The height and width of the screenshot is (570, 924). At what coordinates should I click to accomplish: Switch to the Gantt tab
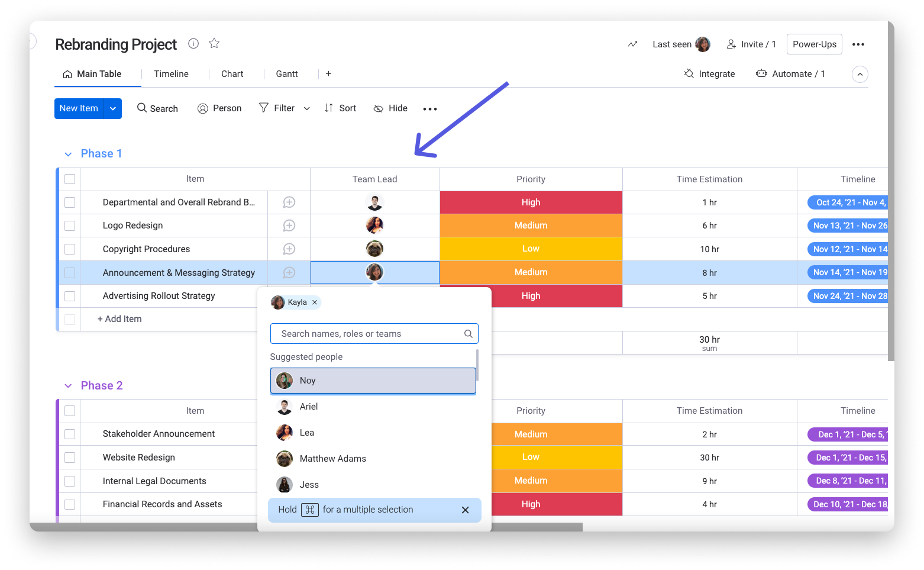(287, 74)
